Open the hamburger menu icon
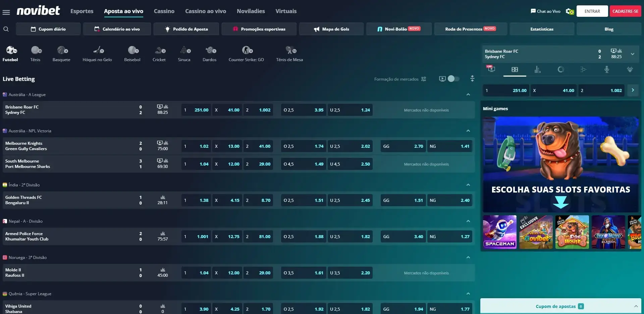The image size is (644, 314). 6,12
